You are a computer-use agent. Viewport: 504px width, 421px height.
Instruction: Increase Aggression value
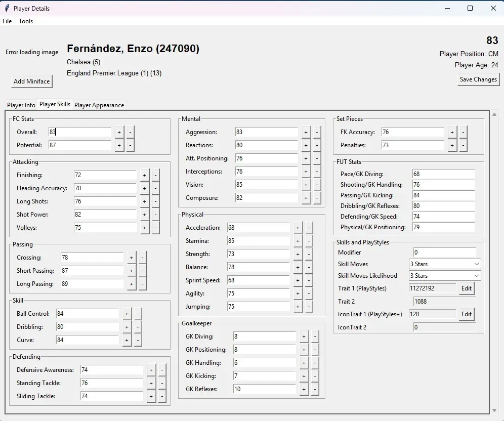tap(306, 132)
